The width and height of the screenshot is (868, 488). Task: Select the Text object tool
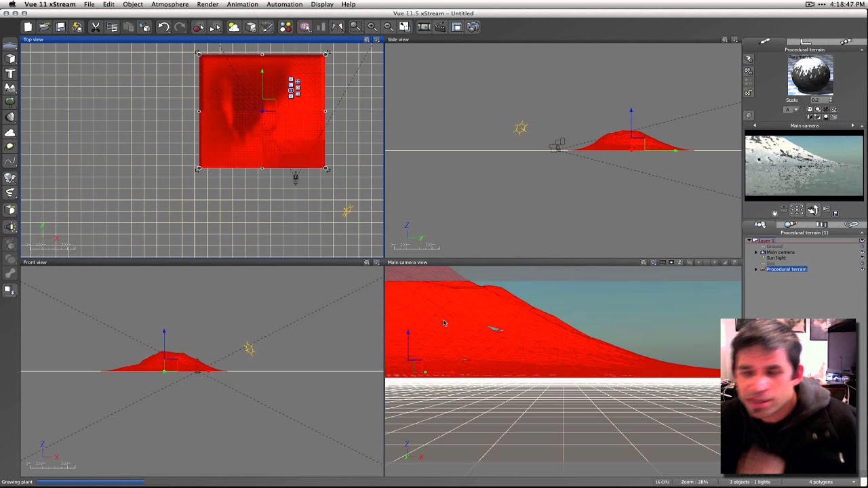[10, 73]
